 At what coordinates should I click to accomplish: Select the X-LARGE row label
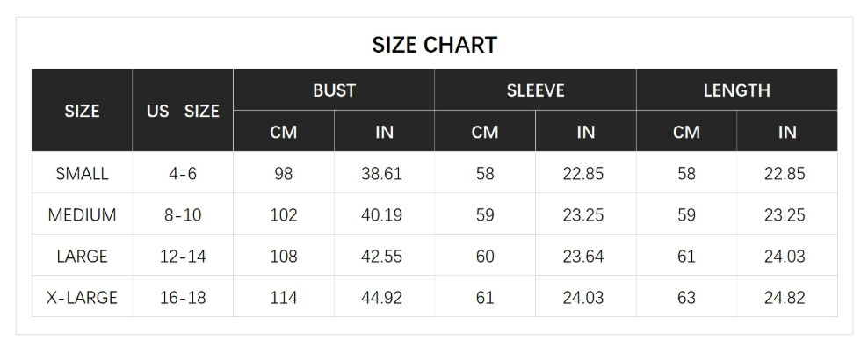coord(82,298)
